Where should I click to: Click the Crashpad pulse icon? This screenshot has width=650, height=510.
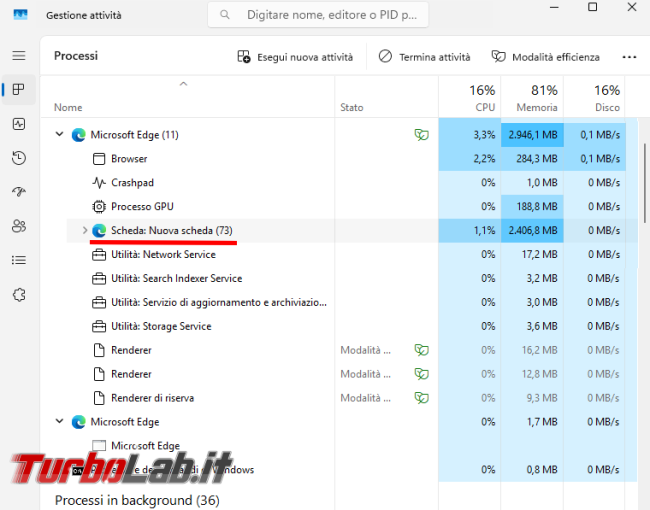point(99,182)
